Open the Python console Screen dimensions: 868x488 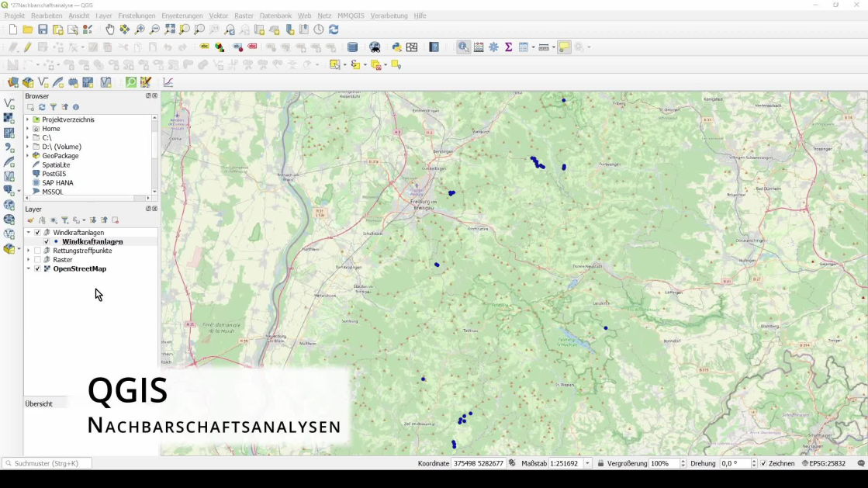pyautogui.click(x=397, y=47)
